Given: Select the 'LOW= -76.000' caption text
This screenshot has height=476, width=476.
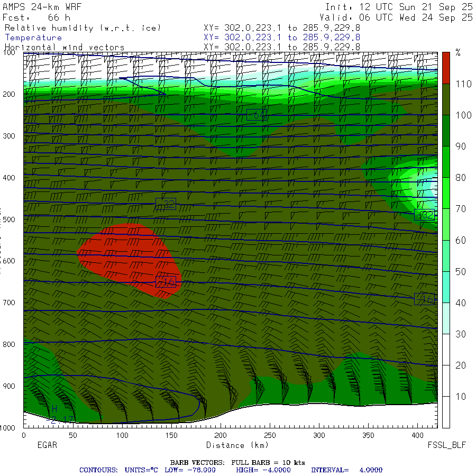Looking at the screenshot, I should click(190, 470).
